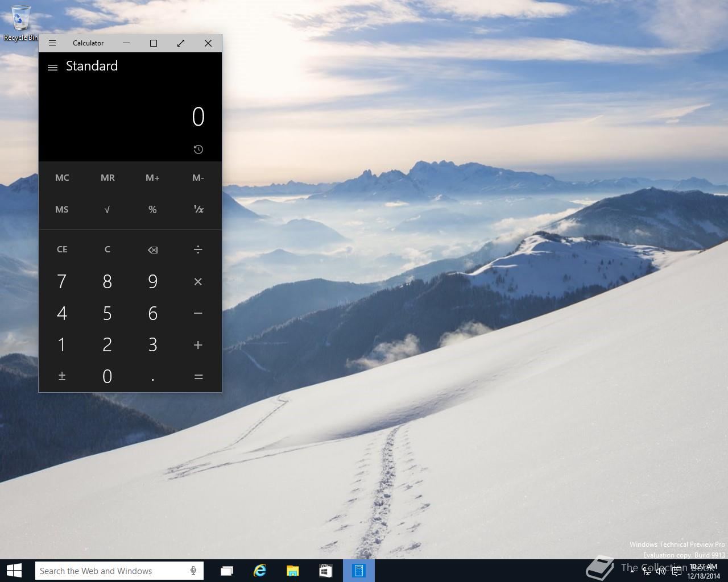Click digit 8 on the keypad
This screenshot has height=582, width=728.
107,281
